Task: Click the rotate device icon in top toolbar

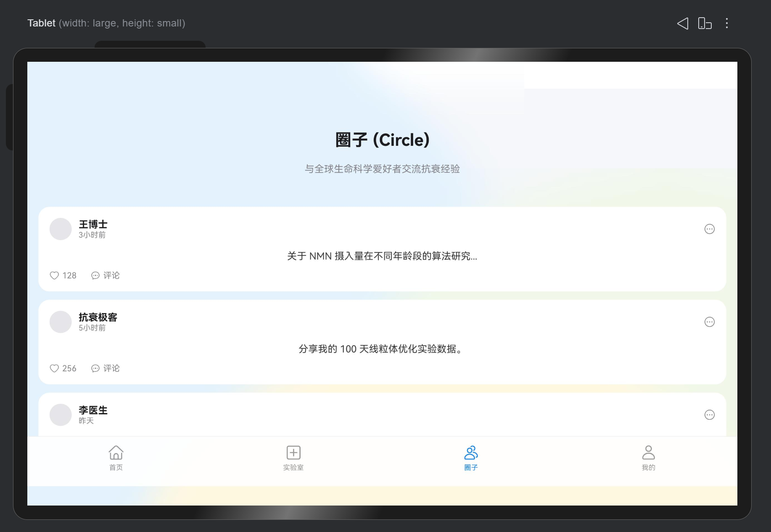Action: [704, 23]
